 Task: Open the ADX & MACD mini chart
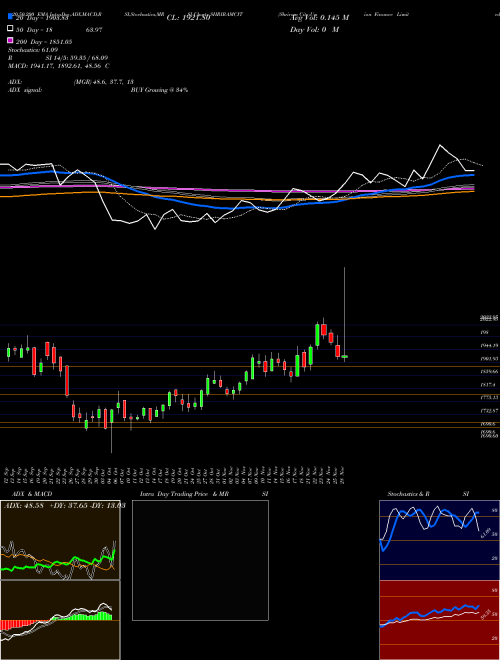click(60, 540)
